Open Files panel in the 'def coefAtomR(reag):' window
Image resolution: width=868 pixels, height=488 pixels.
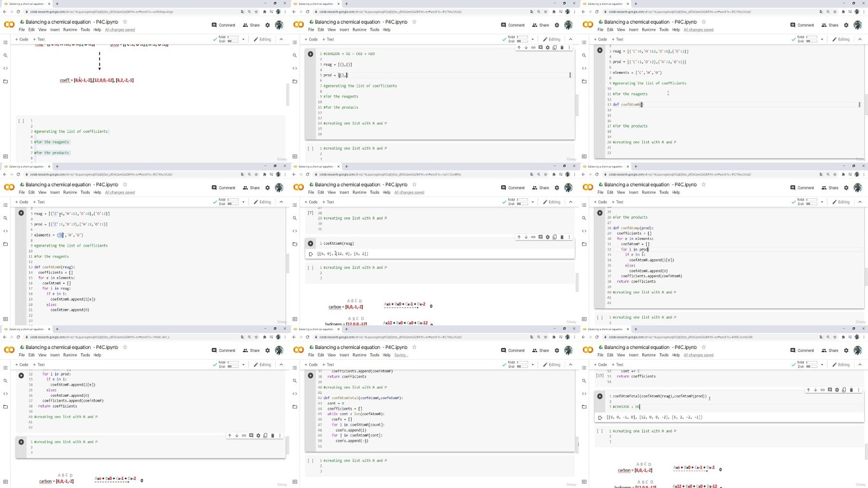pyautogui.click(x=5, y=244)
